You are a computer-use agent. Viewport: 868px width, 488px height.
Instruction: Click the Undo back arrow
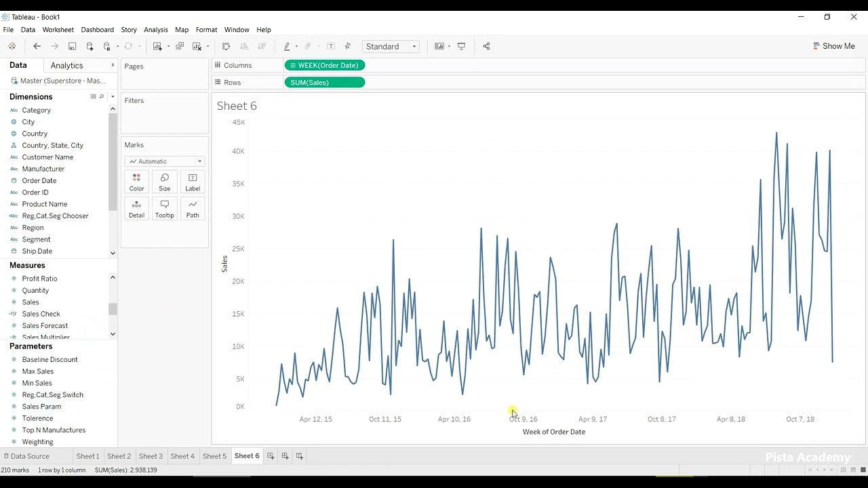click(37, 46)
